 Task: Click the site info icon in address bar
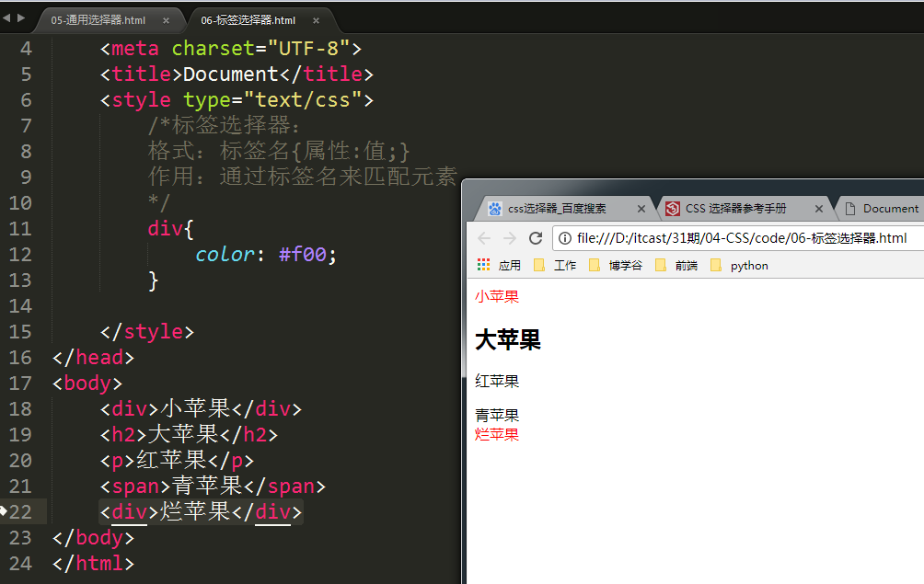(x=564, y=238)
